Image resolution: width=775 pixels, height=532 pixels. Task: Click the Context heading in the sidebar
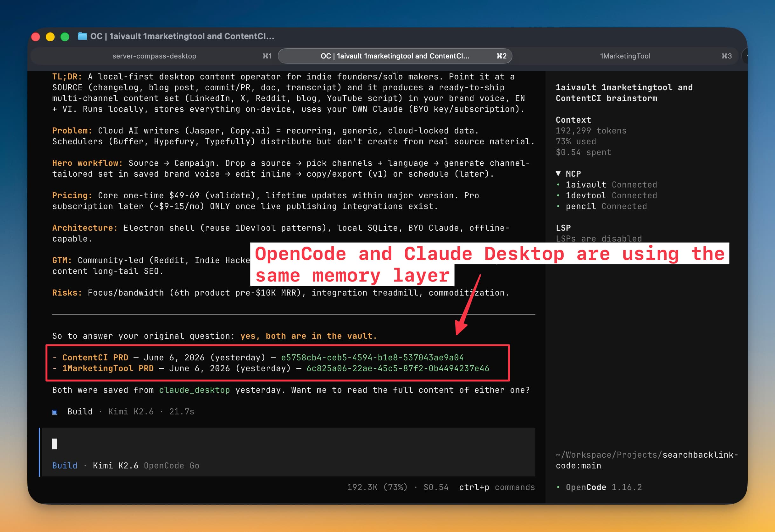pyautogui.click(x=573, y=120)
